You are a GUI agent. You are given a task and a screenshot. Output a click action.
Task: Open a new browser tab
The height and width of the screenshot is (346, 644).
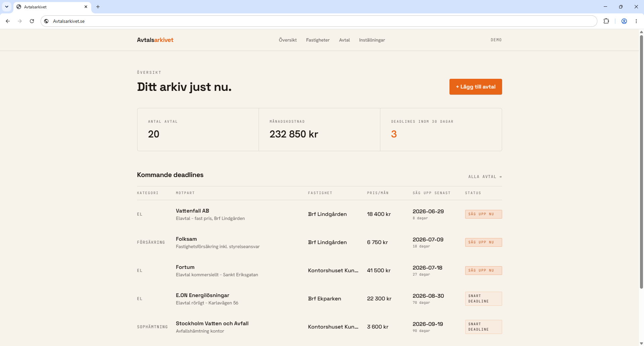[98, 7]
